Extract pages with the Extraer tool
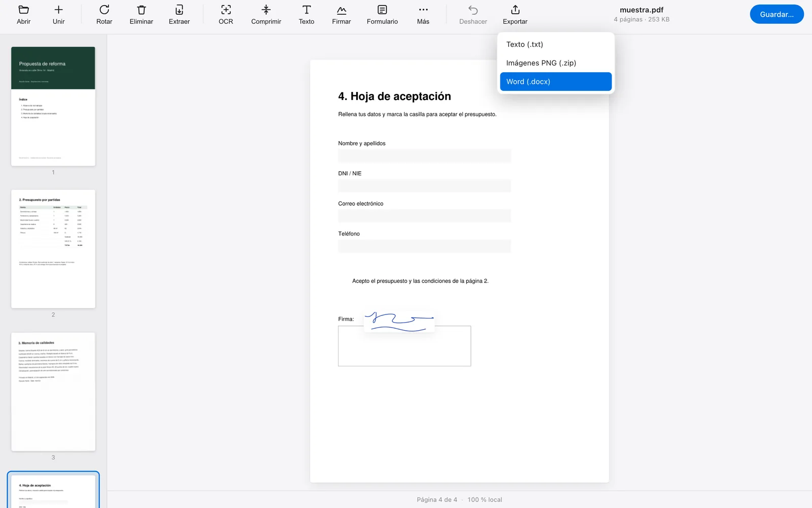812x508 pixels. [179, 15]
